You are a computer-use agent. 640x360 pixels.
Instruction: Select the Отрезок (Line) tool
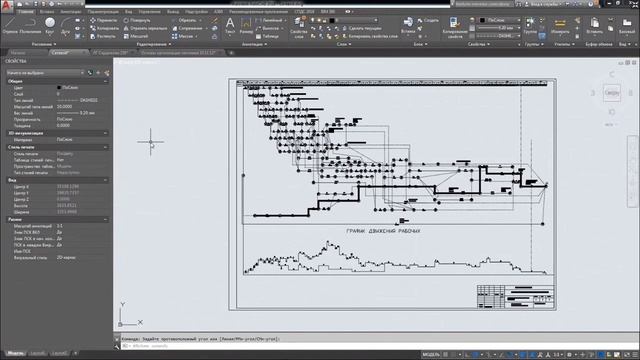point(10,25)
